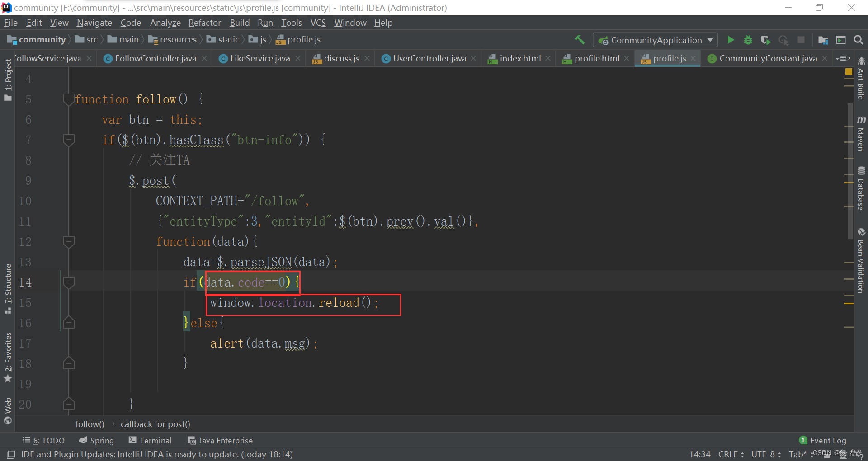
Task: Close the FollowController.java tab
Action: pos(204,58)
